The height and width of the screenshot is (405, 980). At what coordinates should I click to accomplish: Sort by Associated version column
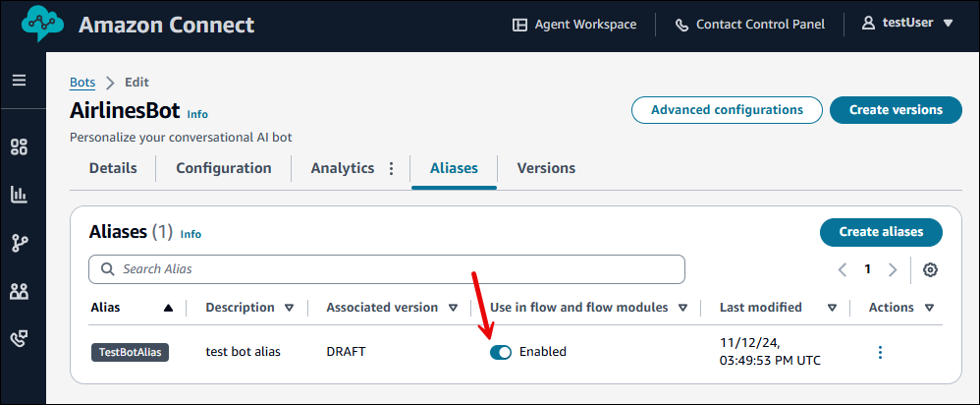click(453, 308)
